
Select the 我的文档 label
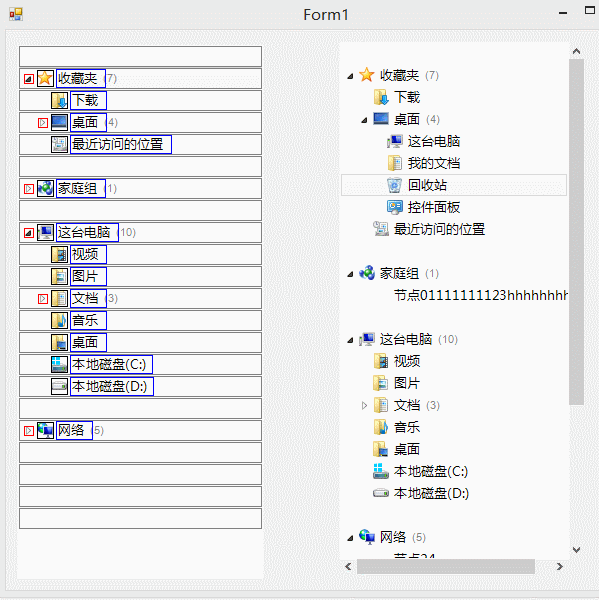434,163
